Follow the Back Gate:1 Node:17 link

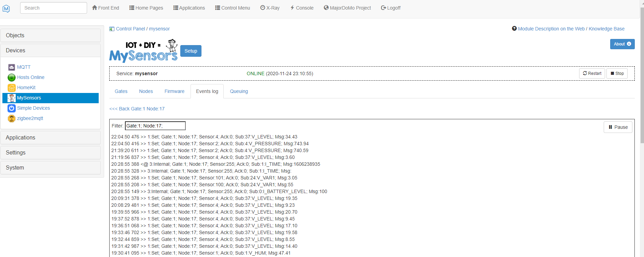click(x=137, y=109)
